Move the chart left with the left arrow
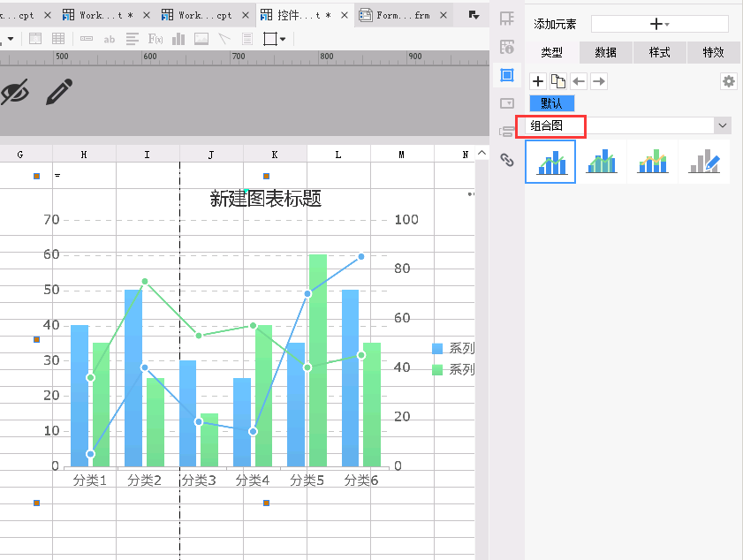 pos(579,81)
